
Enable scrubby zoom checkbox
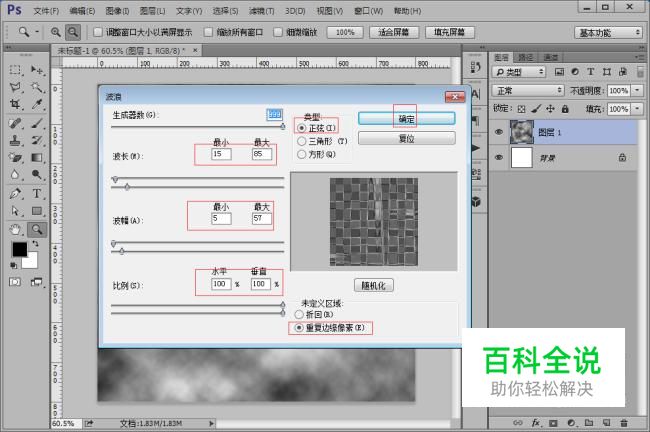click(278, 32)
